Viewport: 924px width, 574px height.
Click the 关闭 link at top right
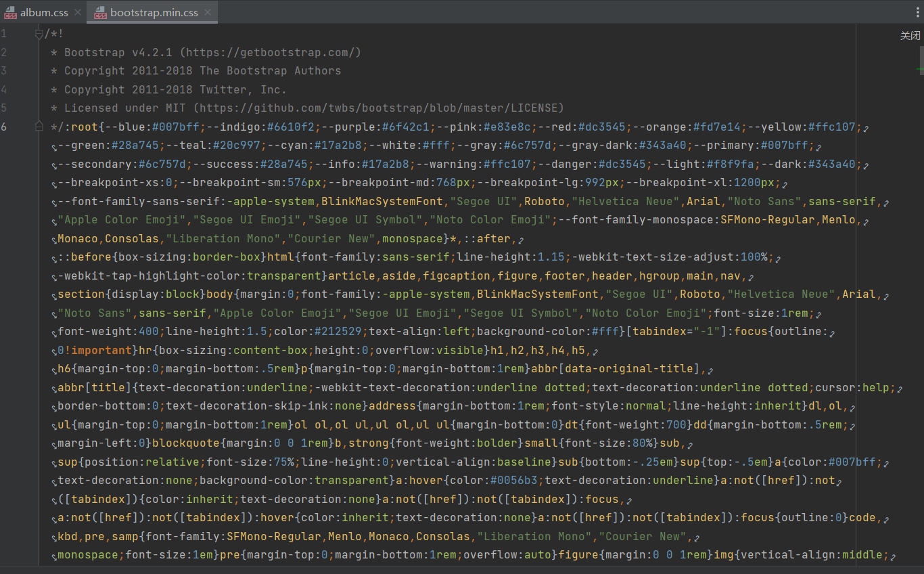pyautogui.click(x=910, y=35)
